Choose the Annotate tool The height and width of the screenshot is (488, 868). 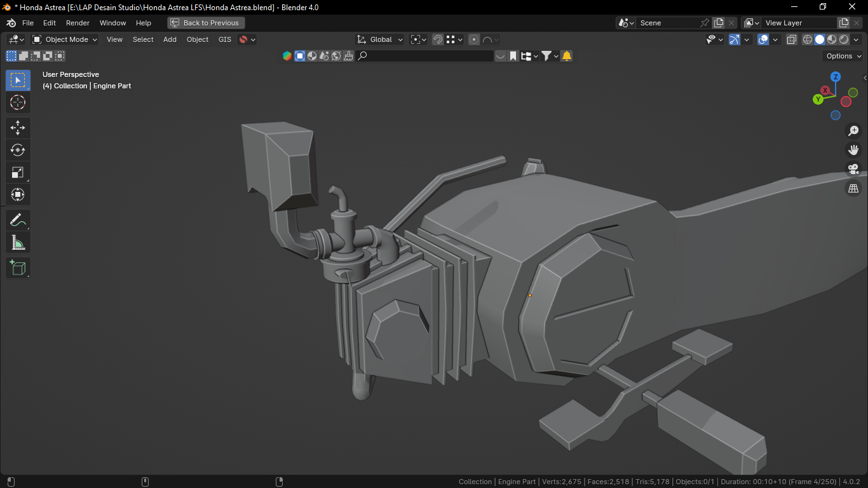pos(18,220)
